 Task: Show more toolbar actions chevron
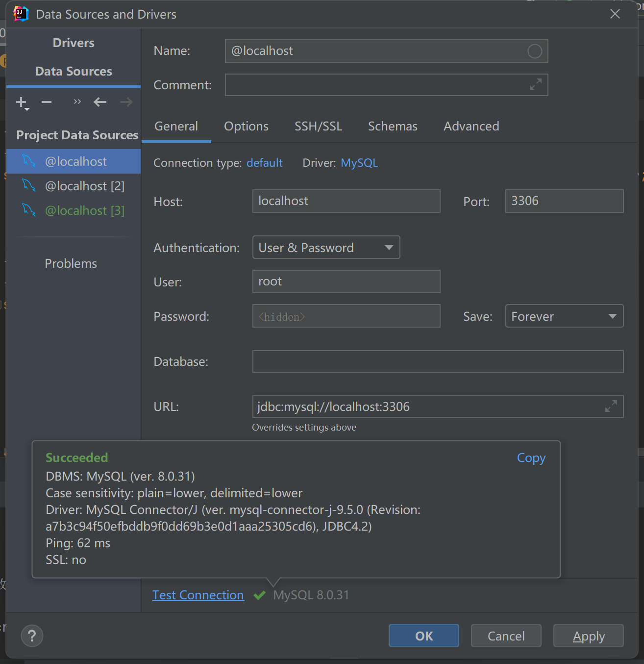coord(77,102)
